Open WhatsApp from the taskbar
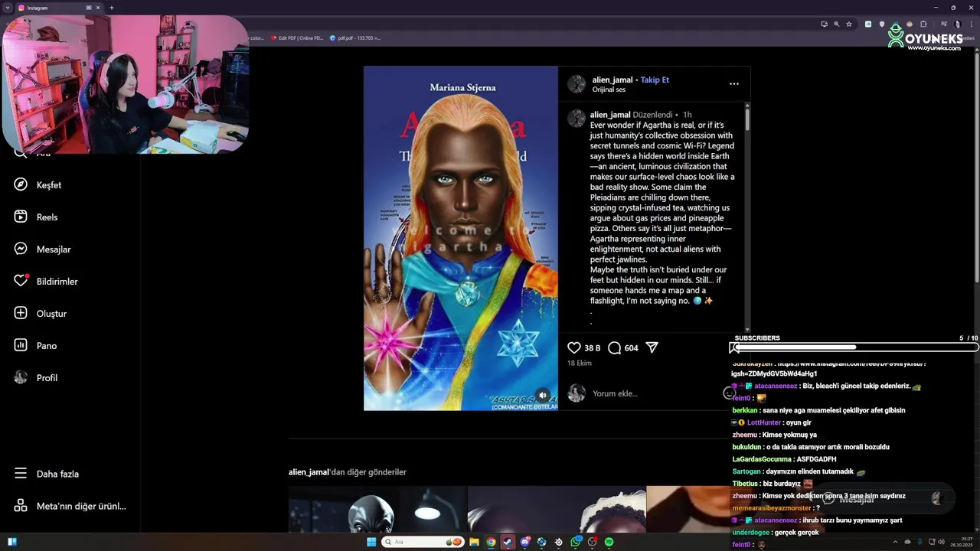The width and height of the screenshot is (980, 551). pos(575,542)
